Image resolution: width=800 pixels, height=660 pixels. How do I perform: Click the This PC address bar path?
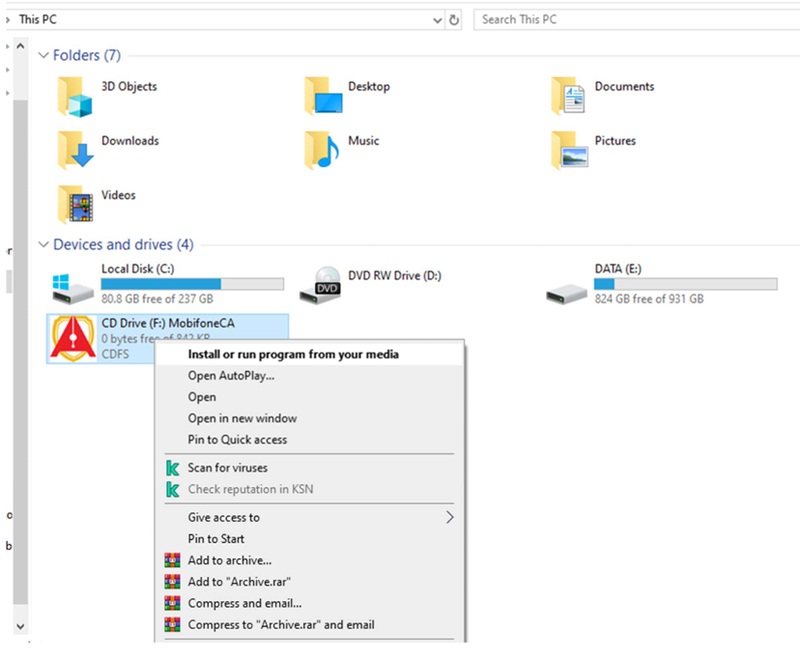click(38, 19)
